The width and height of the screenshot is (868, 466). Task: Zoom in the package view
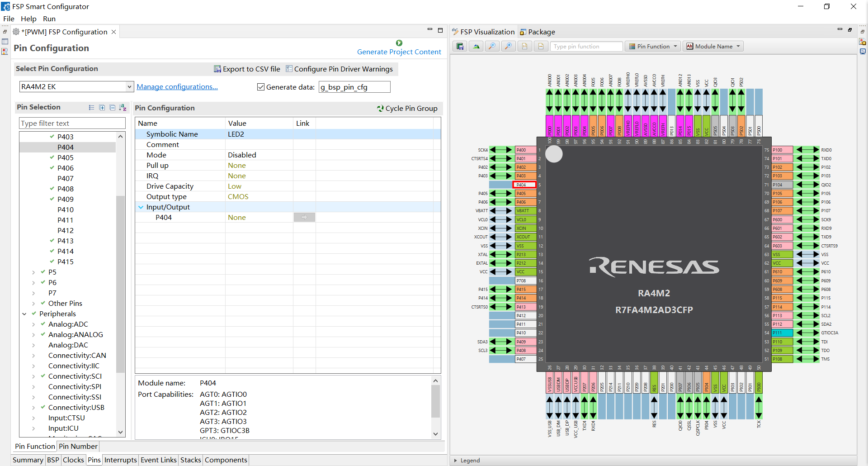[x=509, y=47]
